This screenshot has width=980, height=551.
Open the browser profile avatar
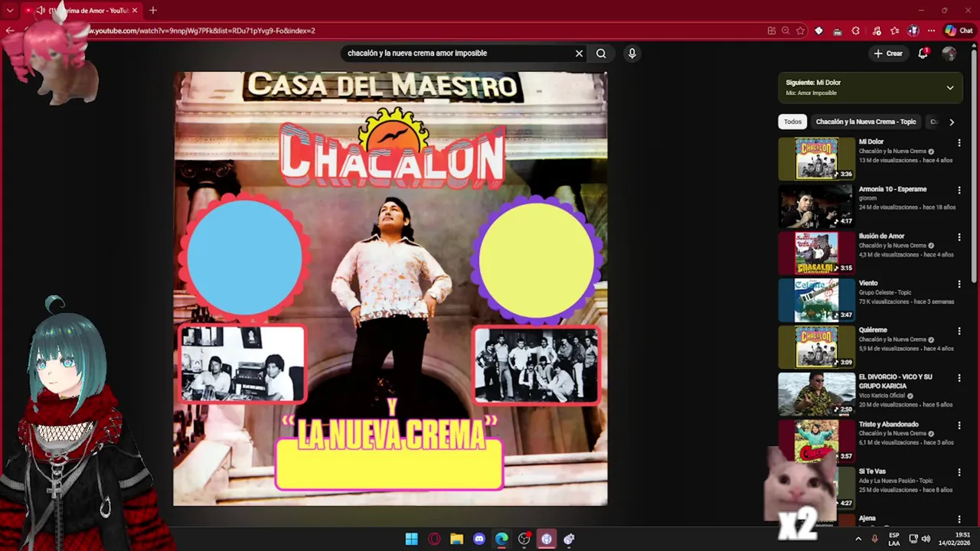pos(913,31)
